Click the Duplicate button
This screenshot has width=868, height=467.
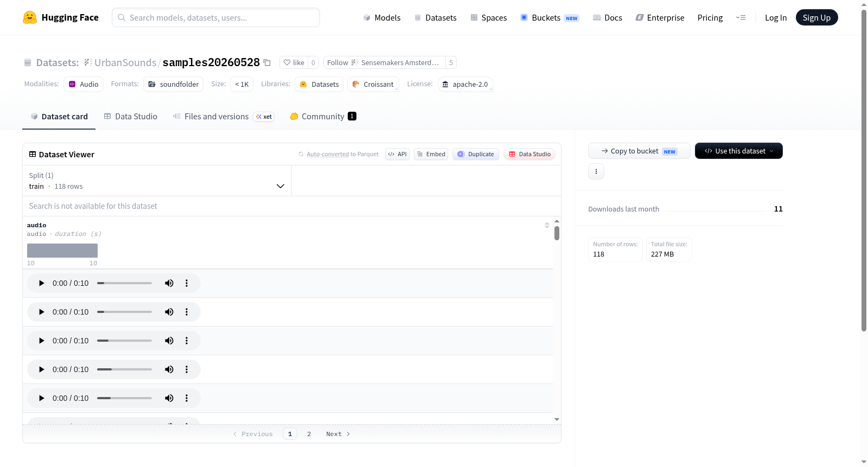pos(476,154)
